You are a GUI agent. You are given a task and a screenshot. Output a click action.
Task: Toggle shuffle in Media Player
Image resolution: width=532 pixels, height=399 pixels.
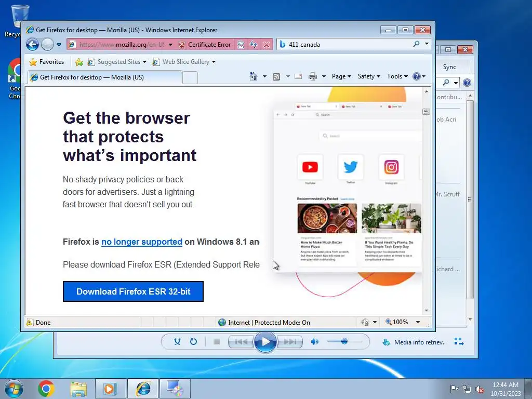[177, 342]
